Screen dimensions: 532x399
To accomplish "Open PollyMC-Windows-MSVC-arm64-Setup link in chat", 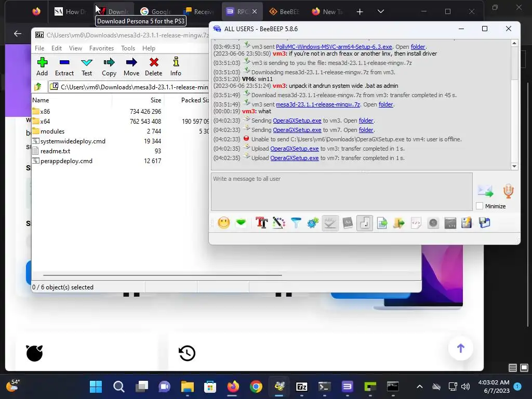I will tap(334, 47).
